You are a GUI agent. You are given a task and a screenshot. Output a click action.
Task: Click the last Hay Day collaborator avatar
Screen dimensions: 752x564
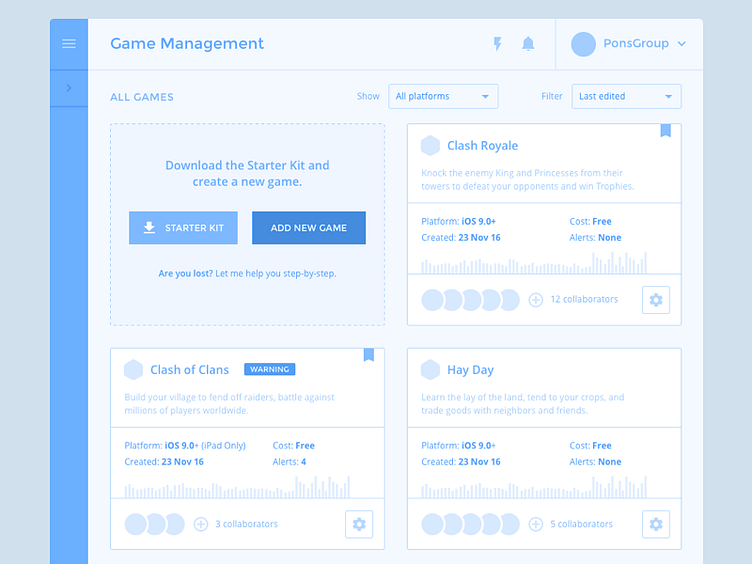pos(510,524)
